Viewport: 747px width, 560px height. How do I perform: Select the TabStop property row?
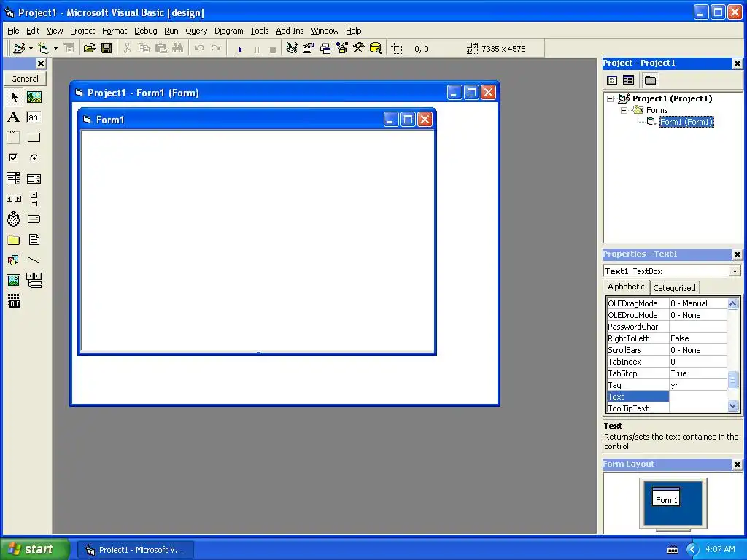[x=667, y=373]
